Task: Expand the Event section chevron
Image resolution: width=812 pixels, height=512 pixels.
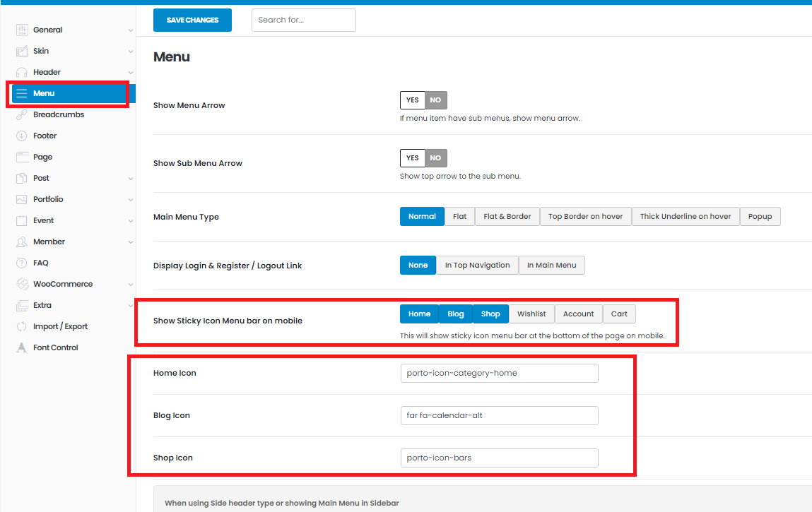Action: point(131,222)
